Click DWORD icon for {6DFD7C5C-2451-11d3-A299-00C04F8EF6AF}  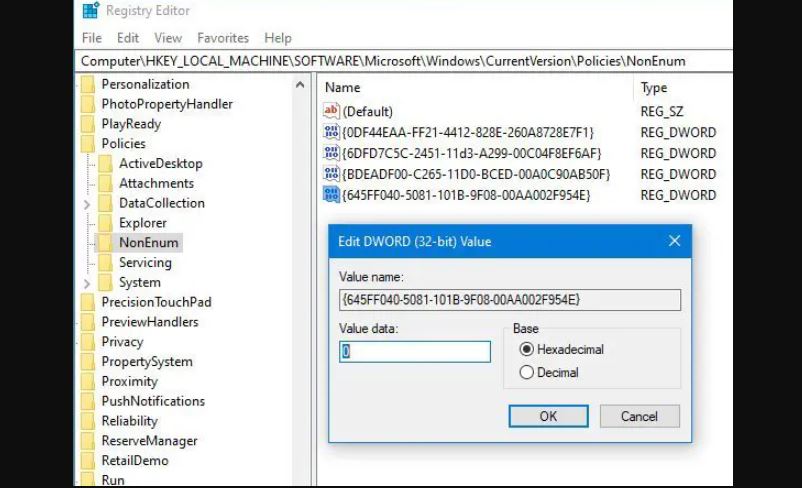(x=331, y=153)
